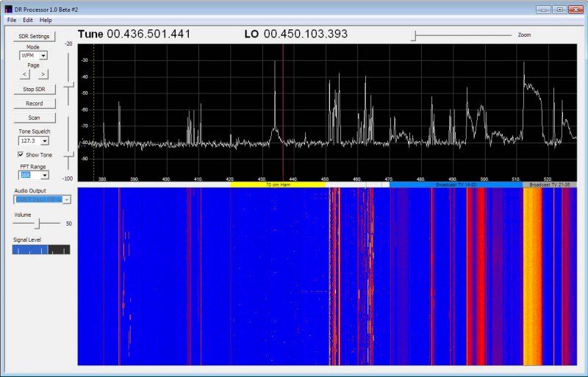Click the upper vertical level slider at -20
This screenshot has width=588, height=377.
click(x=68, y=86)
